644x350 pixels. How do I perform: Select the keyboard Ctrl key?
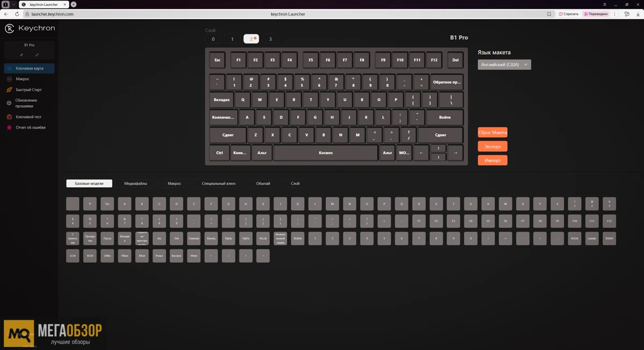[x=219, y=153]
